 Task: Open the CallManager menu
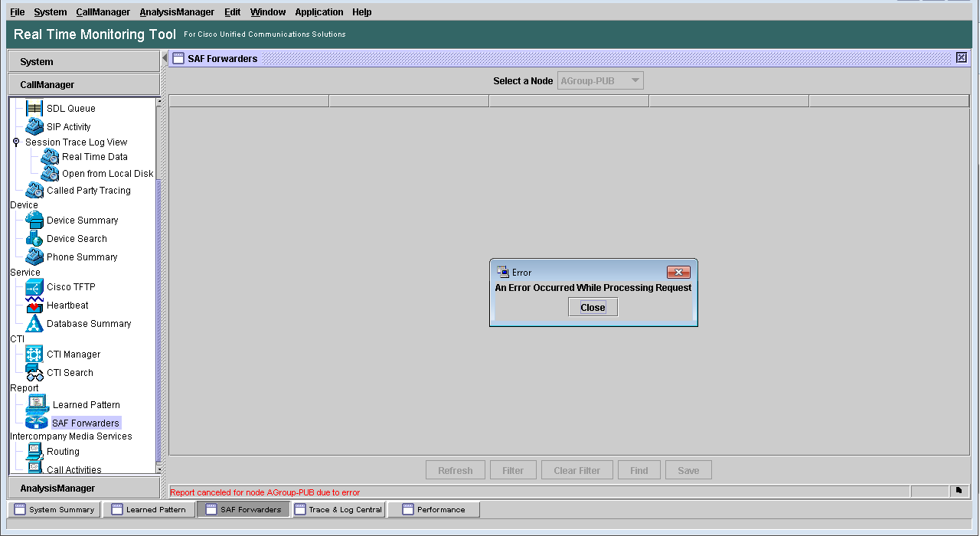click(x=103, y=11)
